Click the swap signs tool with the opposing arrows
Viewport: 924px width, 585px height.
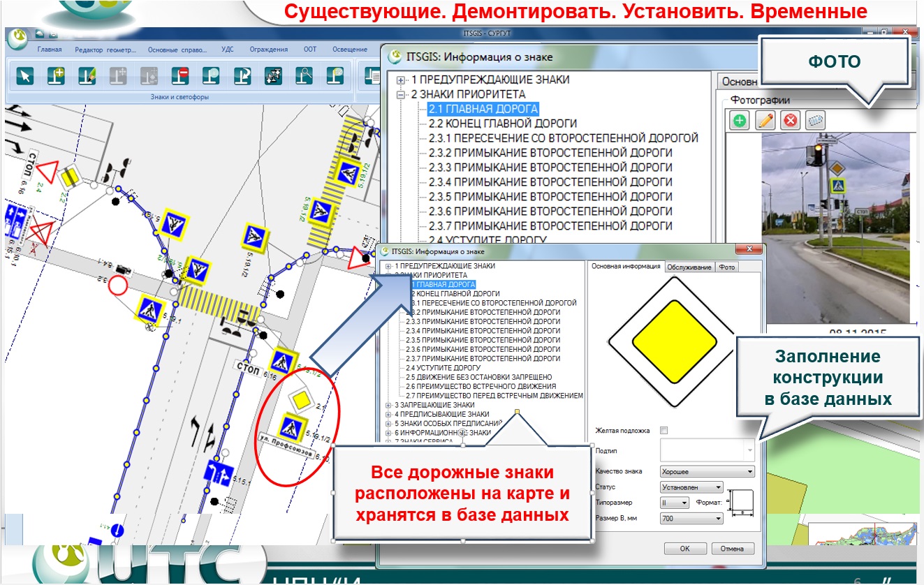(273, 75)
